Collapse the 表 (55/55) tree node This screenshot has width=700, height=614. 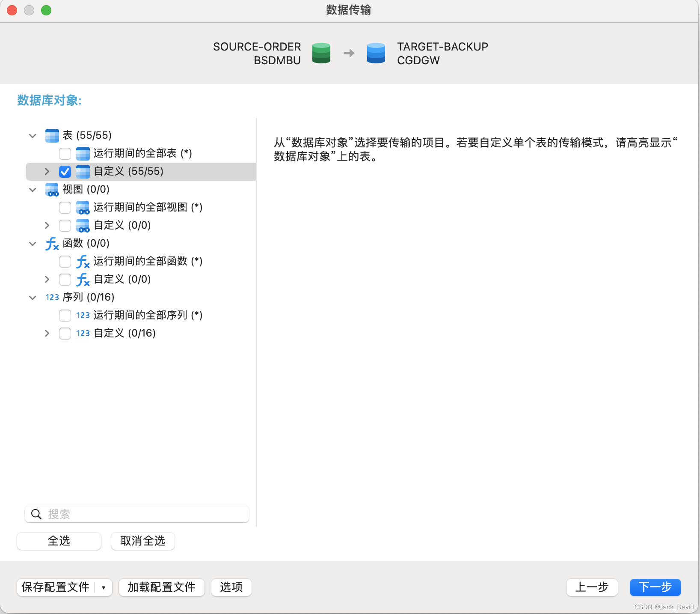(x=33, y=136)
